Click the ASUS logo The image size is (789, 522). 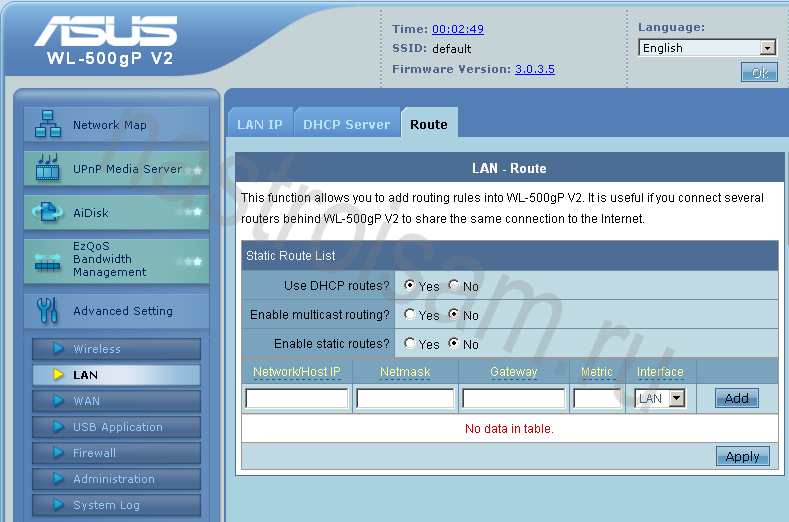click(106, 31)
